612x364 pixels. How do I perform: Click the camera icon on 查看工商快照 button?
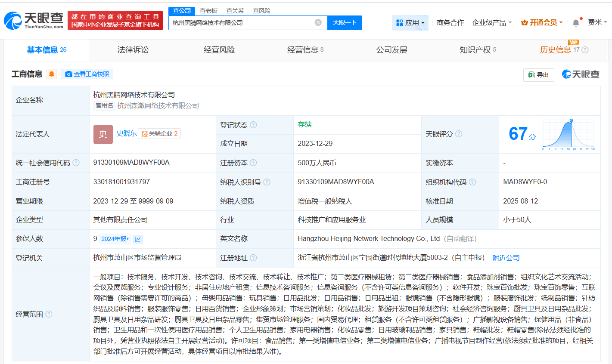(x=68, y=74)
